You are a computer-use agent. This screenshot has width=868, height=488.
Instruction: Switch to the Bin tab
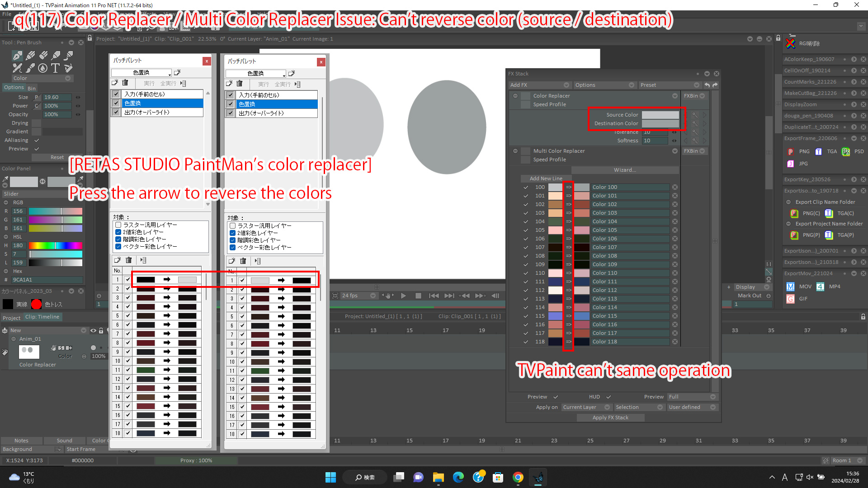(x=32, y=88)
